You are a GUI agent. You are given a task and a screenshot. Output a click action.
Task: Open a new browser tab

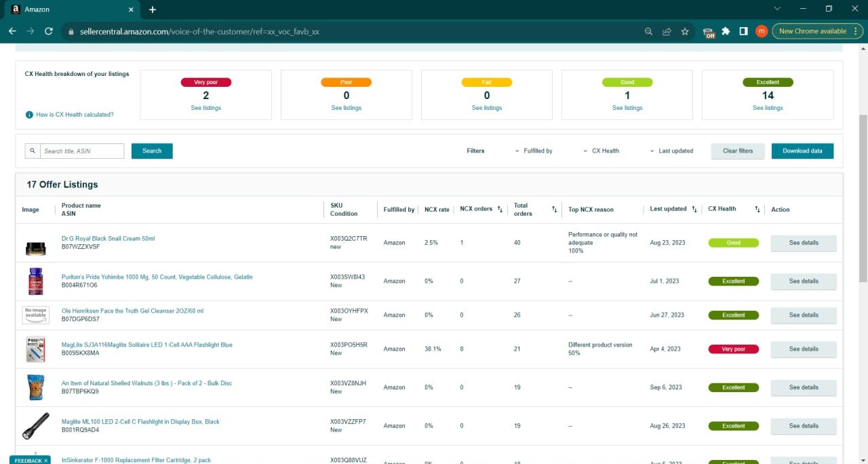[153, 9]
